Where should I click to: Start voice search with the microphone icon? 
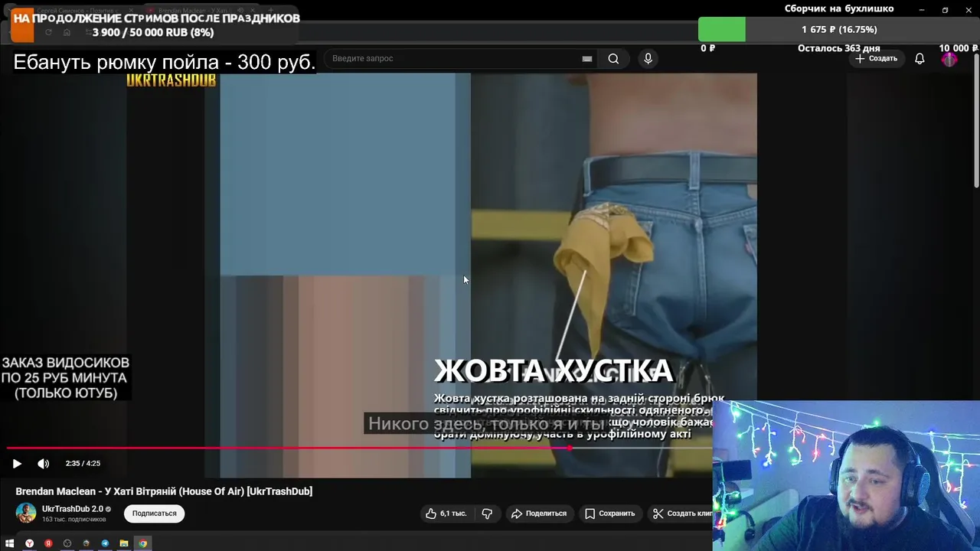[648, 59]
